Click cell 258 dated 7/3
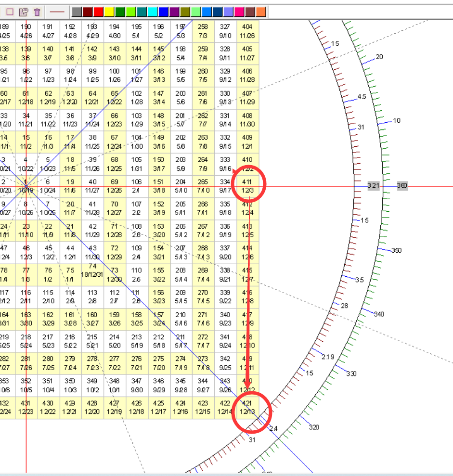Viewport: 453px width, 476px height. click(203, 31)
